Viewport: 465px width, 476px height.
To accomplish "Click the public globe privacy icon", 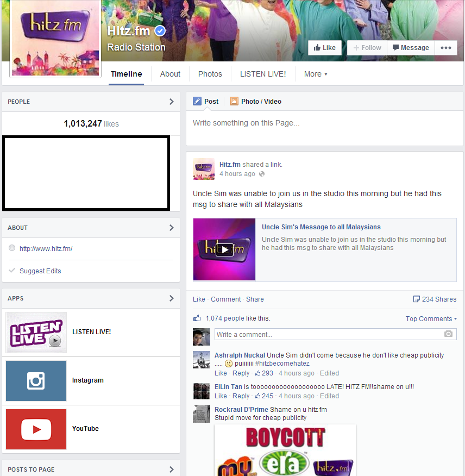I will pyautogui.click(x=262, y=174).
